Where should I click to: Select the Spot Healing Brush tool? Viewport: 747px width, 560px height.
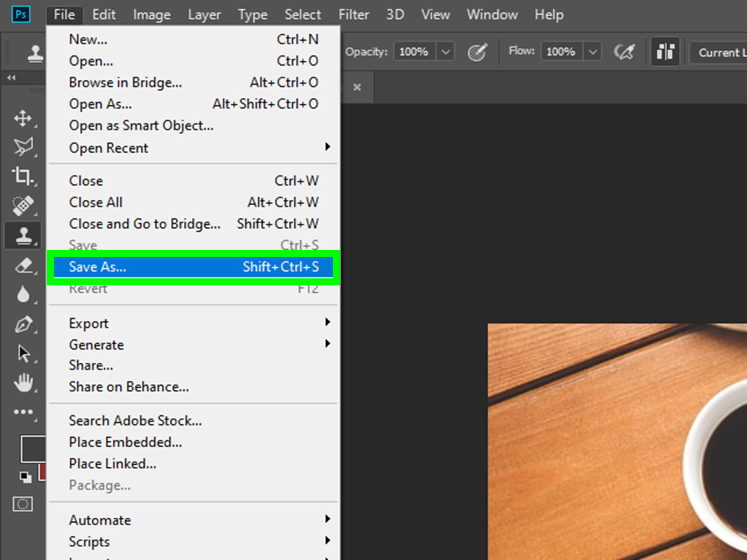pos(23,205)
